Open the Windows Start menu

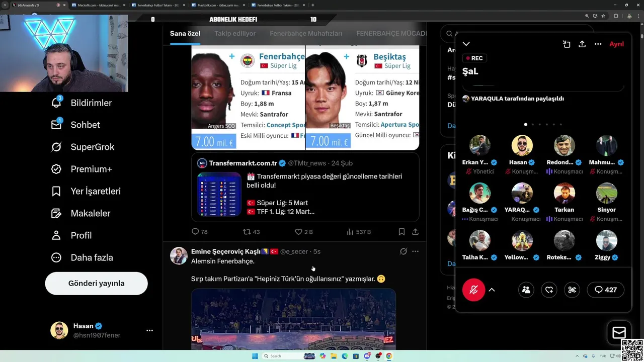click(x=255, y=356)
